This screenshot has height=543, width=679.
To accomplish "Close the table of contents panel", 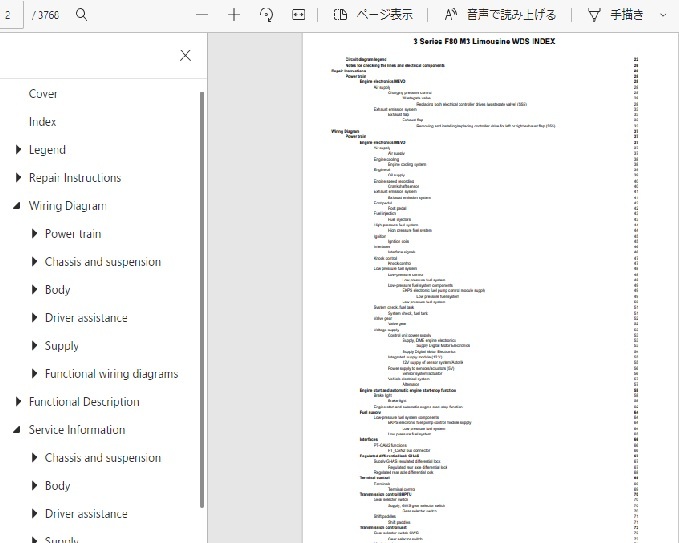I will [185, 55].
